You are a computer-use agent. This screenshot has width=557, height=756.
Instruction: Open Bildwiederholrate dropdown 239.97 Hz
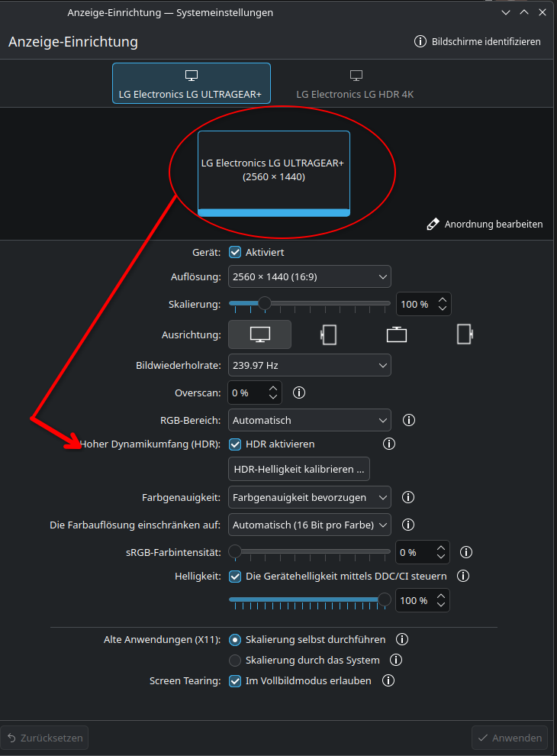tap(309, 366)
